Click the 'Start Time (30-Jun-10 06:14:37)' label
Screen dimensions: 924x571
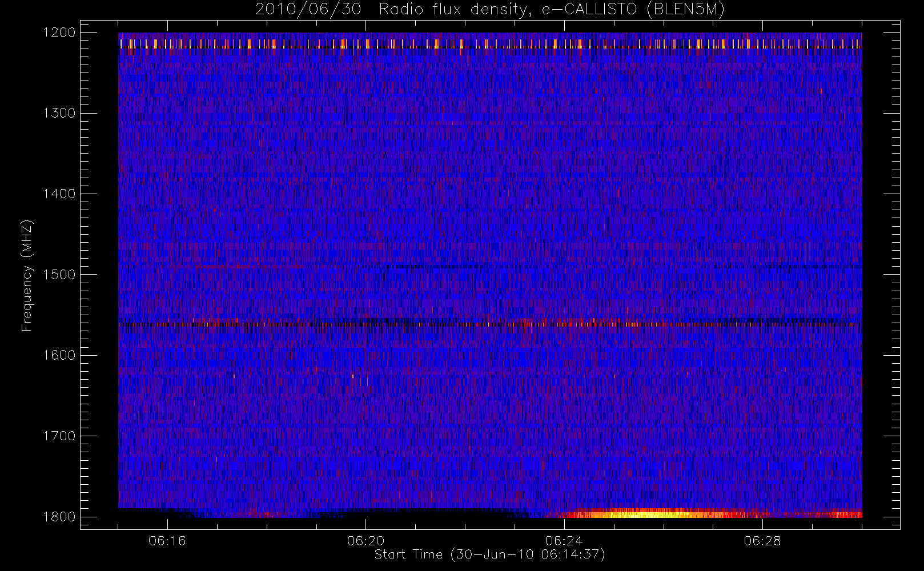[489, 554]
